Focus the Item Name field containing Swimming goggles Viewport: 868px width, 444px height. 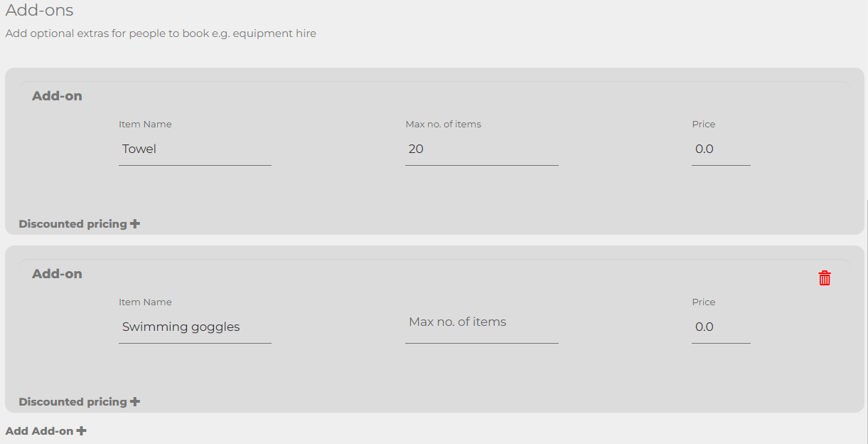[x=195, y=327]
